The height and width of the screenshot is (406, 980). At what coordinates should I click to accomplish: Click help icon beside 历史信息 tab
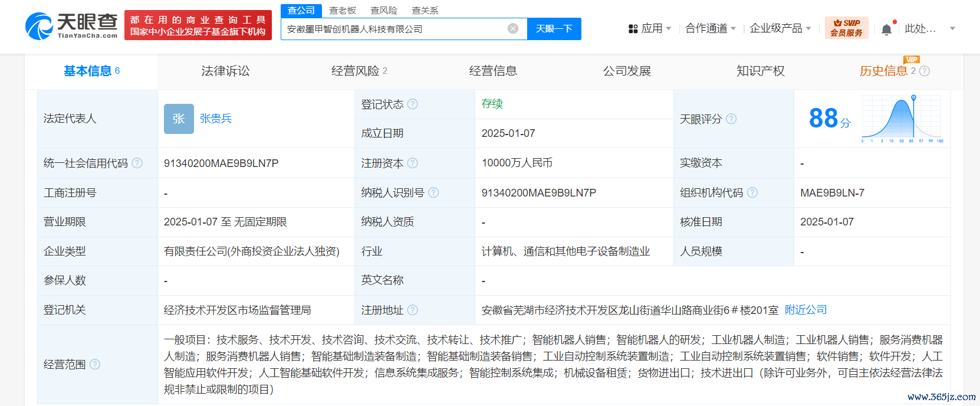(925, 71)
